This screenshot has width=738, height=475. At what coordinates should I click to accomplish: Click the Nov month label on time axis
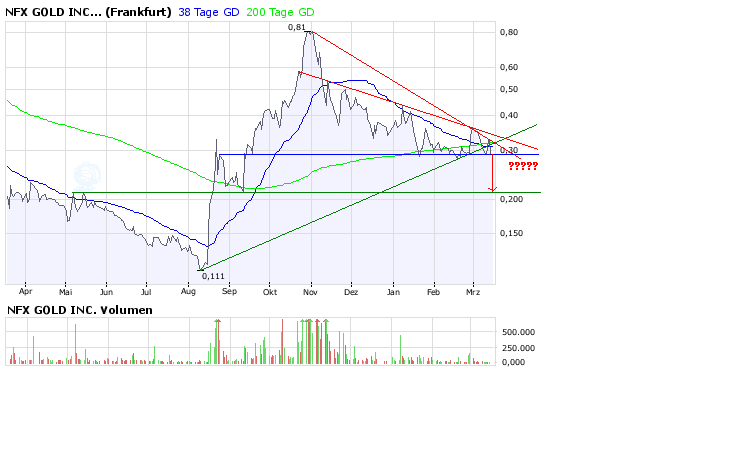coord(310,292)
